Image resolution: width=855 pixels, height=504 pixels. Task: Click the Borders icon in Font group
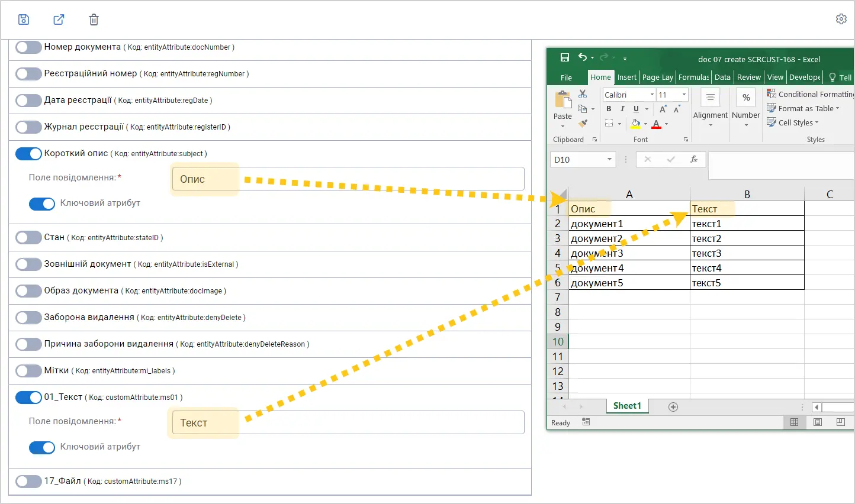[x=609, y=124]
